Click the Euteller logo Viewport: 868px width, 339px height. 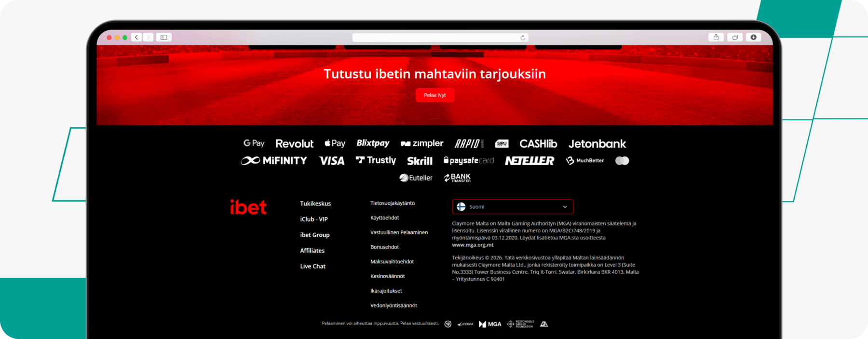[x=416, y=178]
